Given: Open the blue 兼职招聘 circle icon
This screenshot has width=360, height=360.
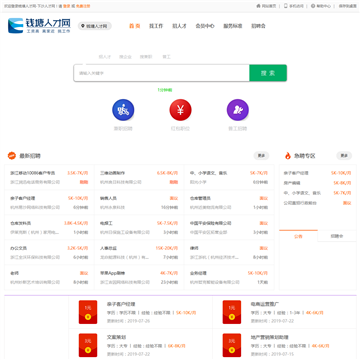Looking at the screenshot, I should click(x=123, y=110).
